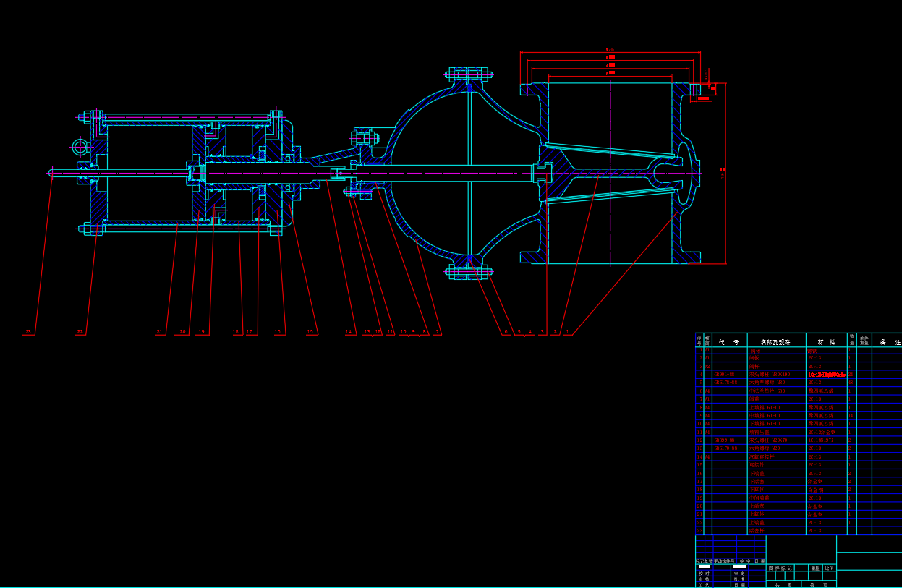This screenshot has width=902, height=588.
Task: Click part number 15 callout label
Action: (x=311, y=332)
